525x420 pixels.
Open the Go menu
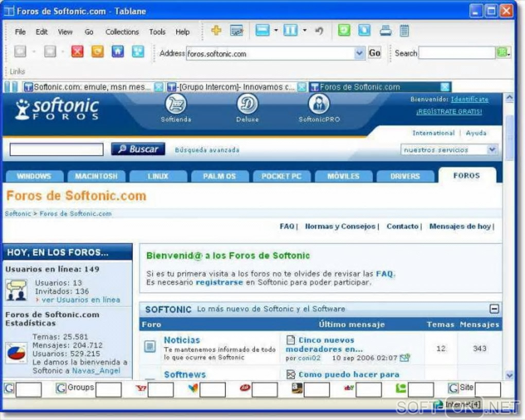click(x=89, y=32)
